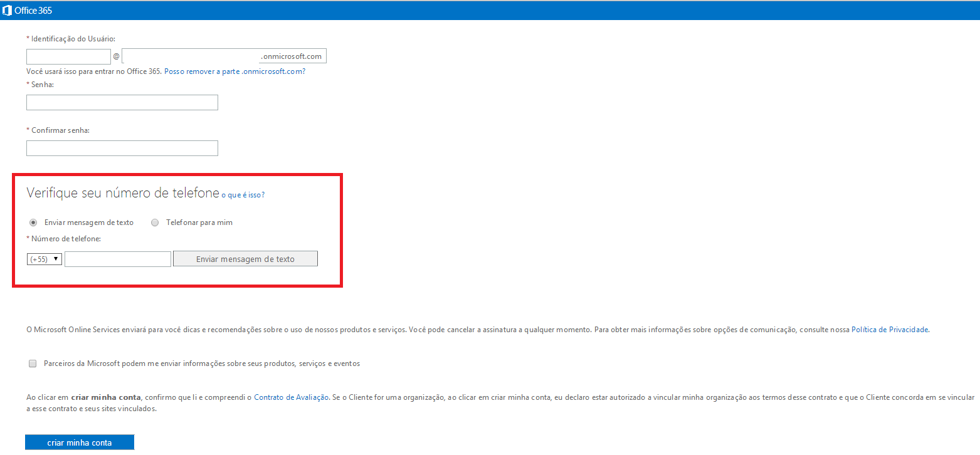Click the 'Verifique seu número de telefone' heading
Screen dimensions: 980x455
[123, 193]
